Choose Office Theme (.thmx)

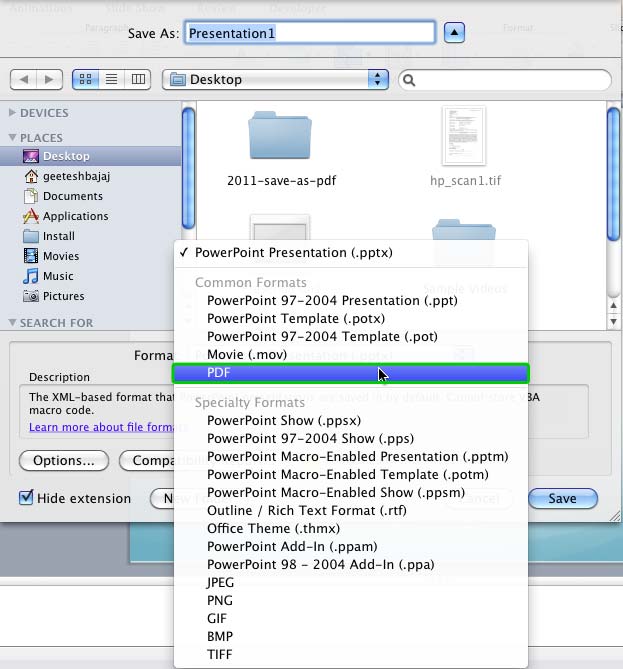click(351, 529)
